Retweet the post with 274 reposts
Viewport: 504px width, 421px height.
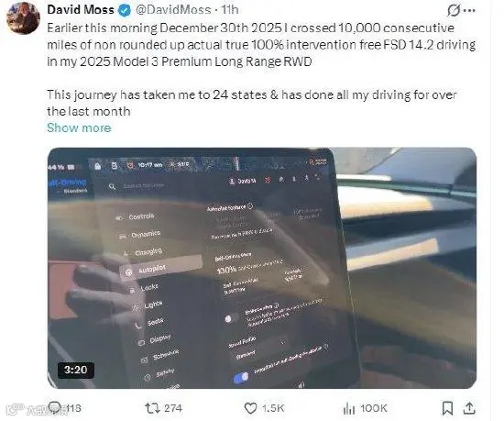click(x=152, y=408)
